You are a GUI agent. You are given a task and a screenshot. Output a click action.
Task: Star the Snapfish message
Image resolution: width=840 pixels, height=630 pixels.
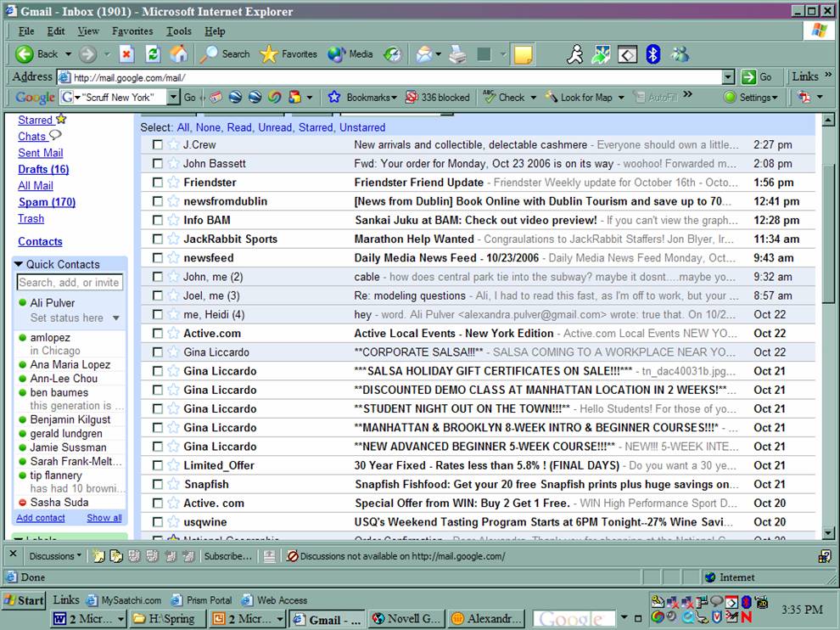[x=173, y=484]
